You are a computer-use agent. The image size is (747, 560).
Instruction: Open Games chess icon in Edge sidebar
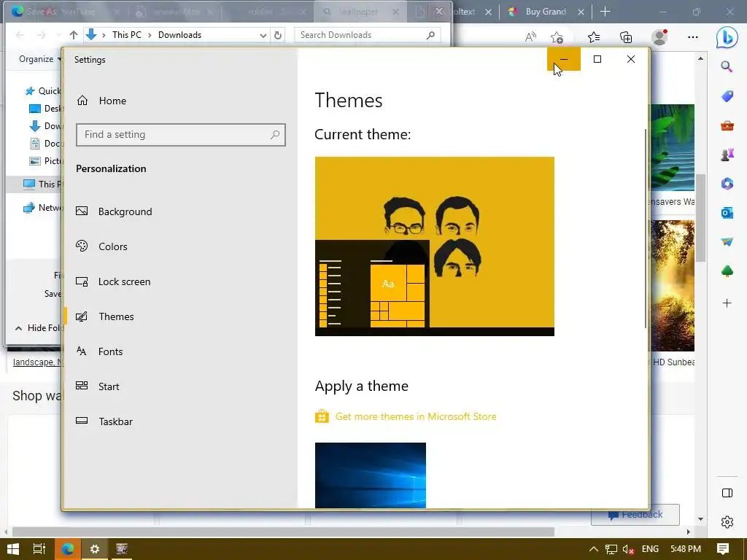[727, 155]
